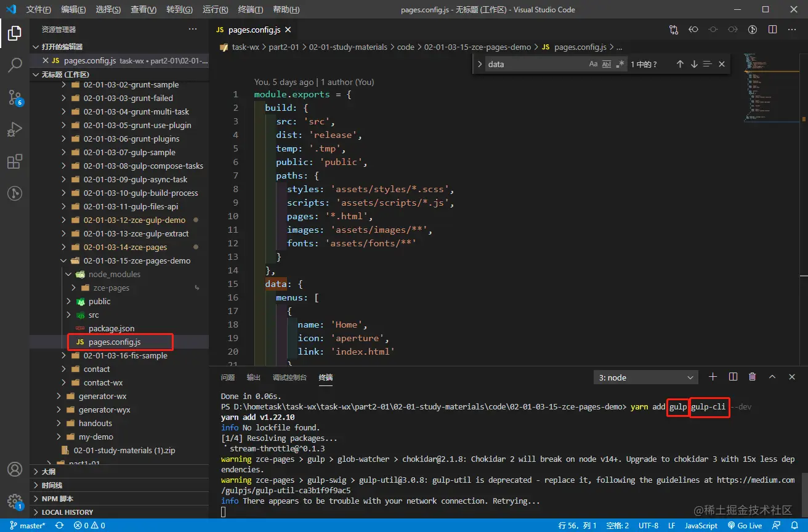Click Go Live in status bar
Image resolution: width=808 pixels, height=532 pixels.
click(745, 526)
